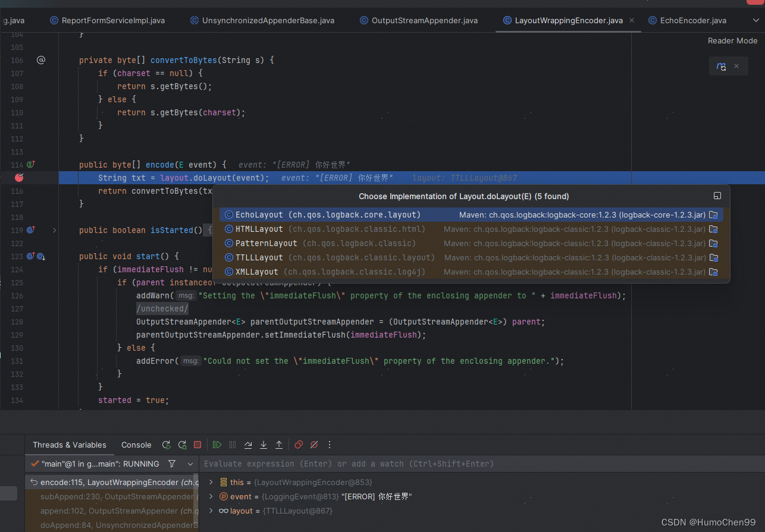Choose PatternLayout implementation

tap(471, 243)
